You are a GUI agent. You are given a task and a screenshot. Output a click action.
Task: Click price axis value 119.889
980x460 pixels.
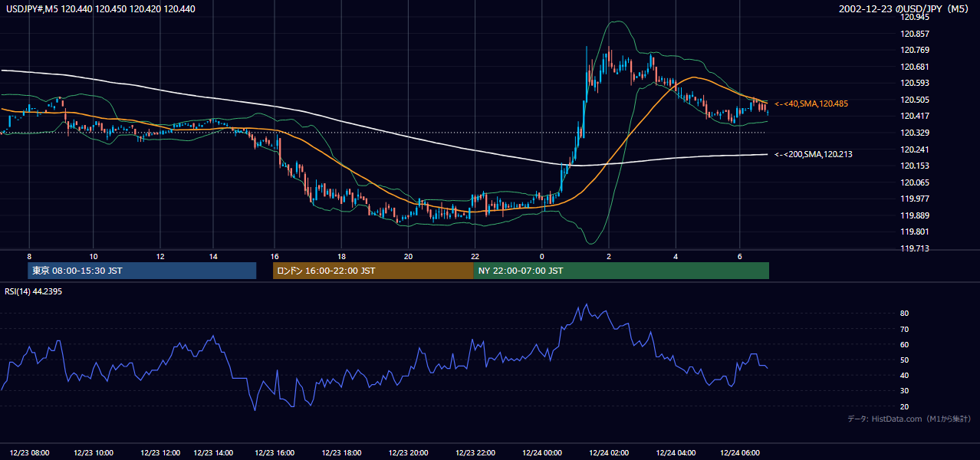916,215
